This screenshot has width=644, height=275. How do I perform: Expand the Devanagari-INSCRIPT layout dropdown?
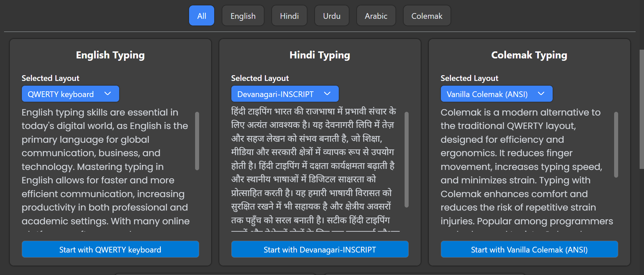[275, 94]
